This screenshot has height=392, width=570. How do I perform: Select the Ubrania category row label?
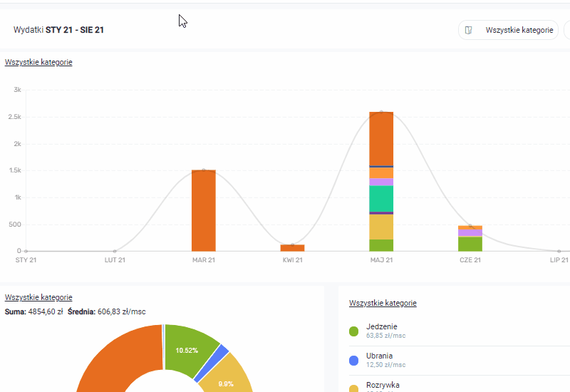(380, 356)
